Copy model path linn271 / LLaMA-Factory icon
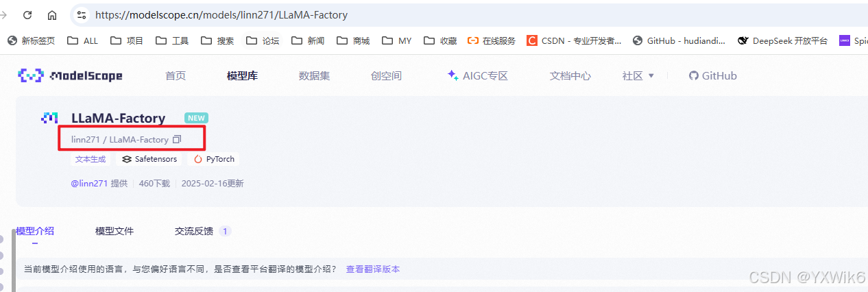The image size is (868, 292). point(177,139)
